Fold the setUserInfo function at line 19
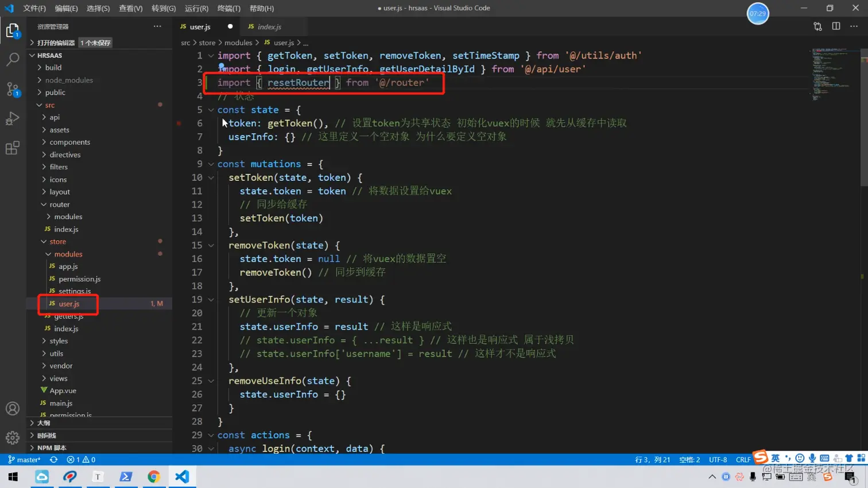 211,300
